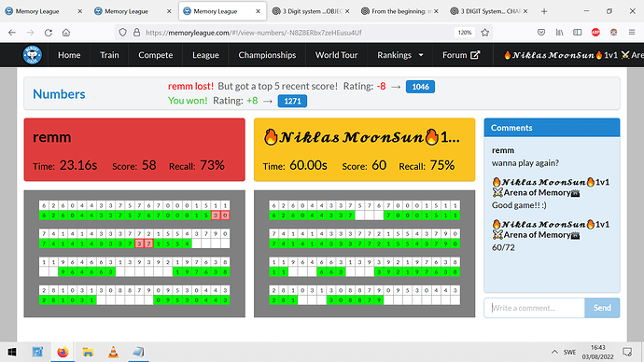
Task: Click the Memory League logo icon
Action: [32, 55]
